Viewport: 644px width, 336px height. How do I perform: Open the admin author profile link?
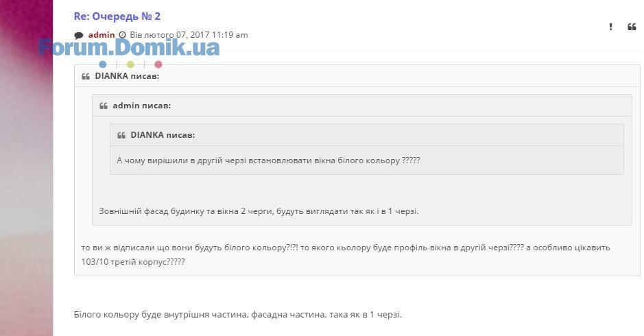102,35
